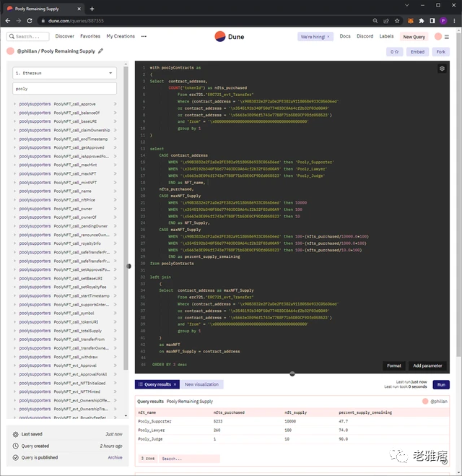
Task: Grab the editor height resize handle dot
Action: coord(292,373)
